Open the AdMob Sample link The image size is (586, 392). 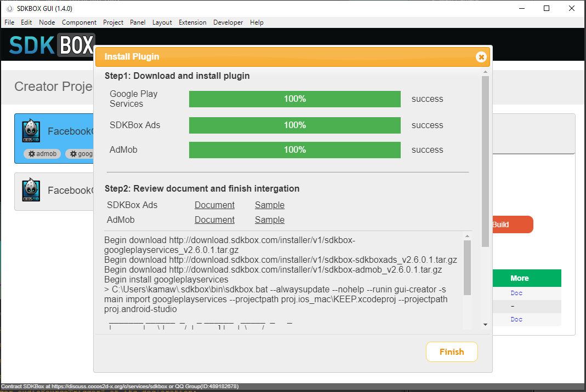[x=270, y=220]
